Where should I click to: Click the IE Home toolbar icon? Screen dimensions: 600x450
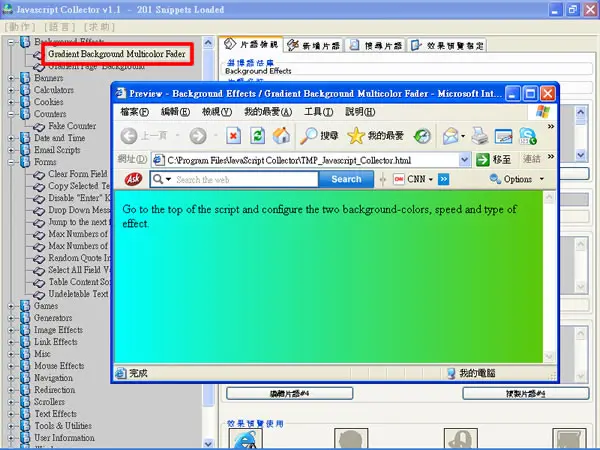281,135
